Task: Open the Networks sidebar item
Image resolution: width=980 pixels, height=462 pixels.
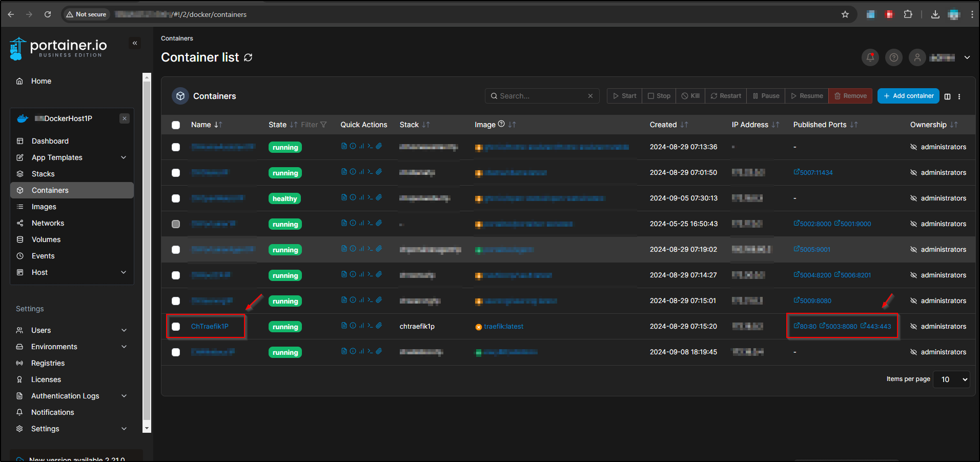Action: (48, 223)
